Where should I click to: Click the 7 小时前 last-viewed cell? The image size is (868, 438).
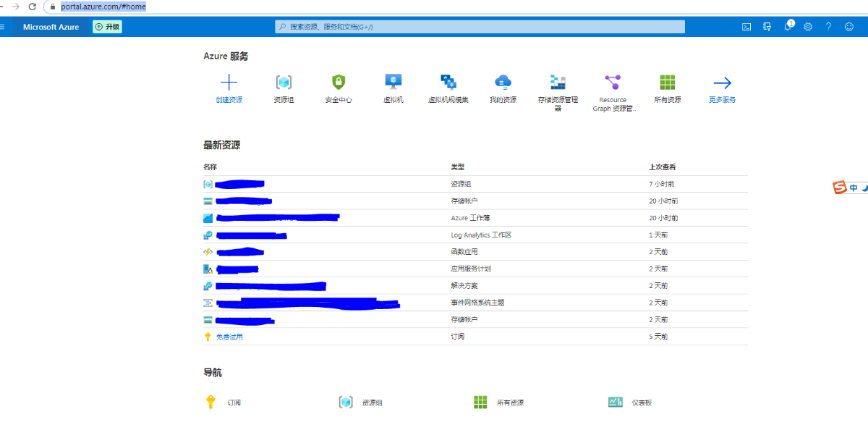662,184
